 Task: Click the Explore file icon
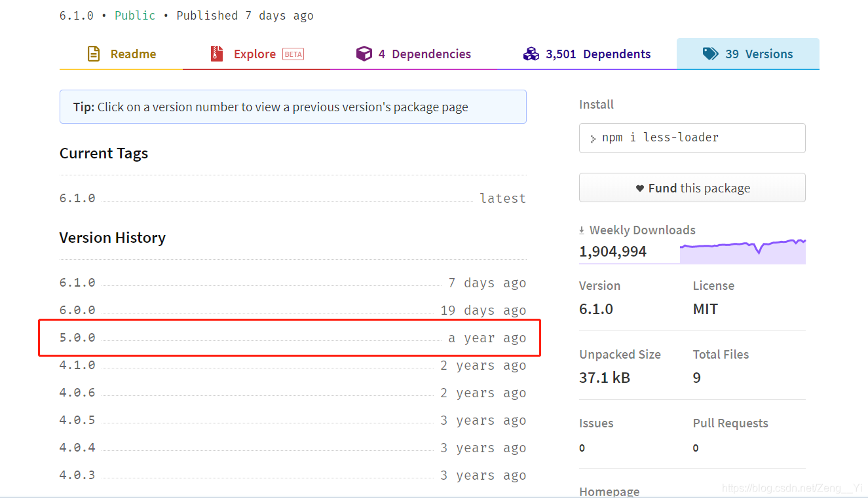[x=217, y=54]
